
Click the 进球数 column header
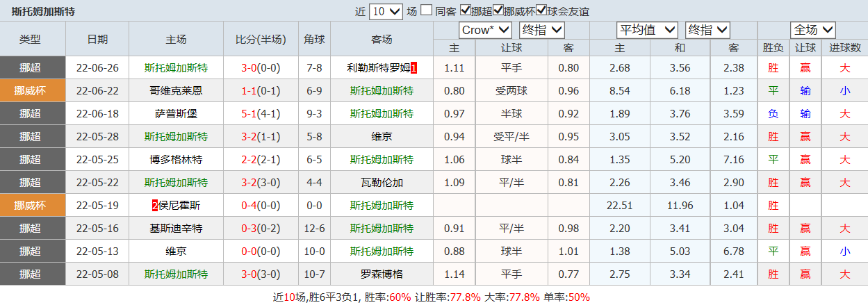coord(844,48)
